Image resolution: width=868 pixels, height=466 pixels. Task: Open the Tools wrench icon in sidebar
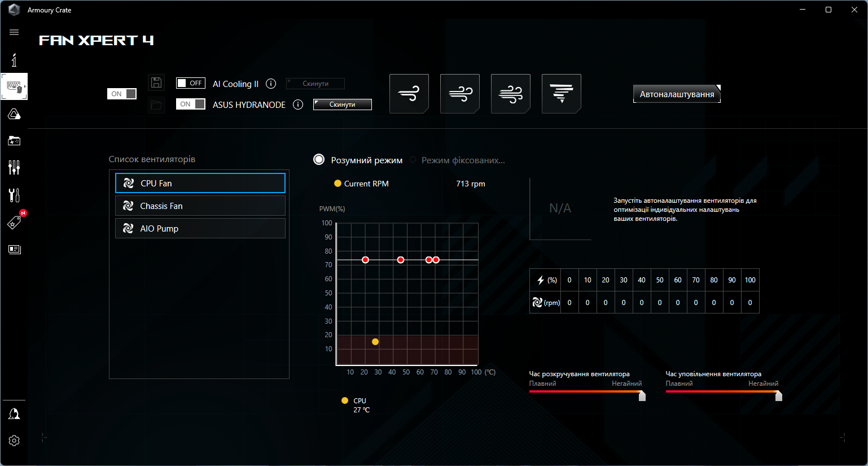click(14, 195)
